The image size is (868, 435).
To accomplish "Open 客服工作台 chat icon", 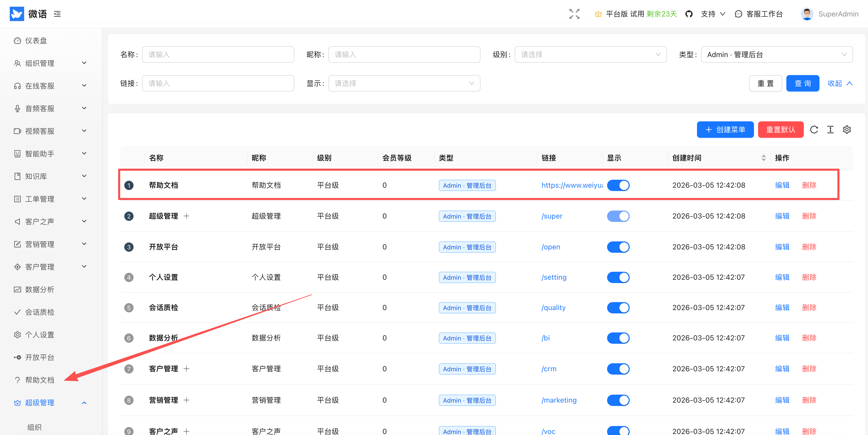I will (738, 14).
